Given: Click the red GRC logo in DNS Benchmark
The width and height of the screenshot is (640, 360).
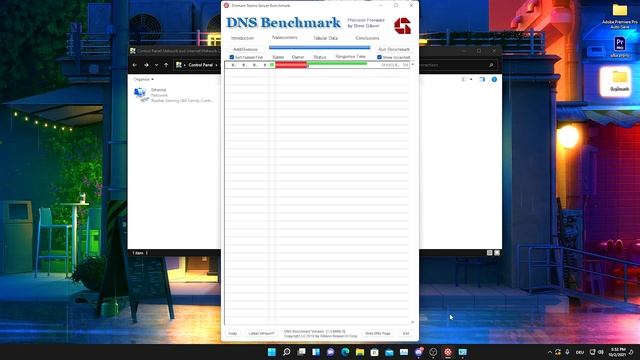Looking at the screenshot, I should pyautogui.click(x=402, y=26).
